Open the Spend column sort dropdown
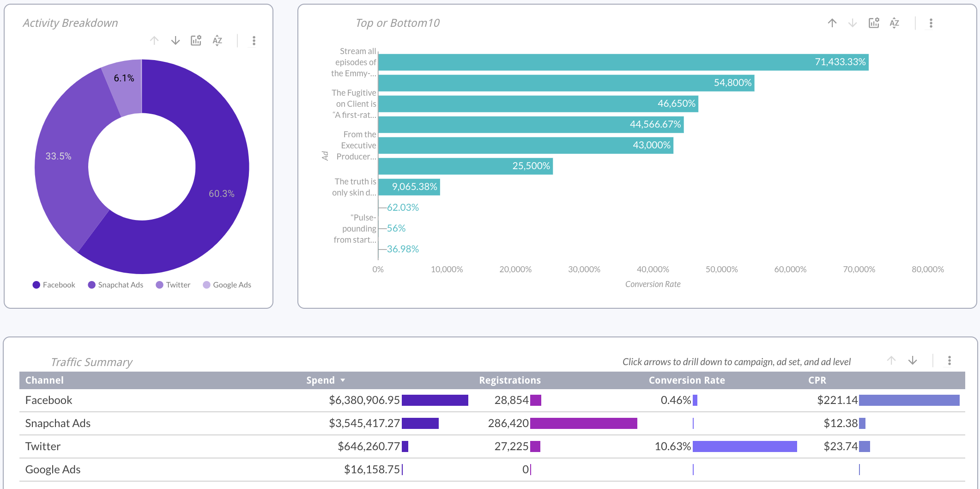This screenshot has width=980, height=489. (343, 380)
